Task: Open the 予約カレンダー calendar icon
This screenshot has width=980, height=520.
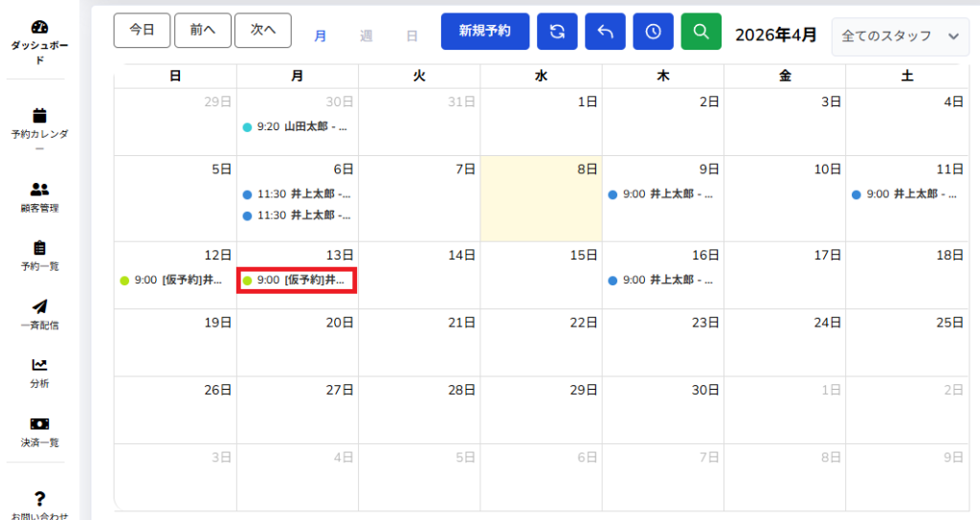Action: [39, 115]
